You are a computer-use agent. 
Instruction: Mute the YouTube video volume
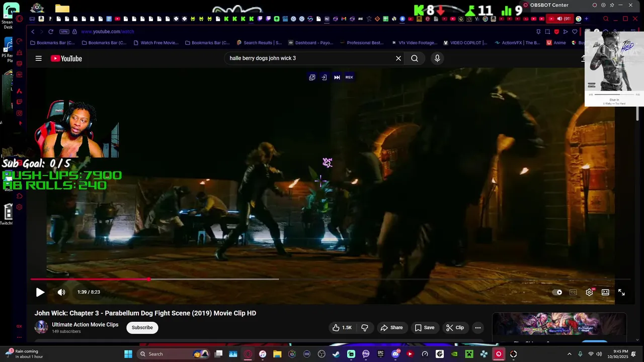61,292
